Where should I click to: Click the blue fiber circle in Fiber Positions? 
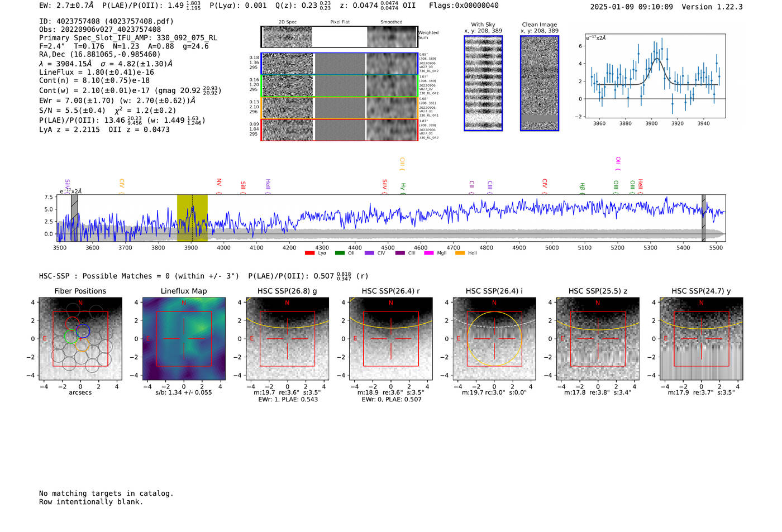pyautogui.click(x=83, y=330)
